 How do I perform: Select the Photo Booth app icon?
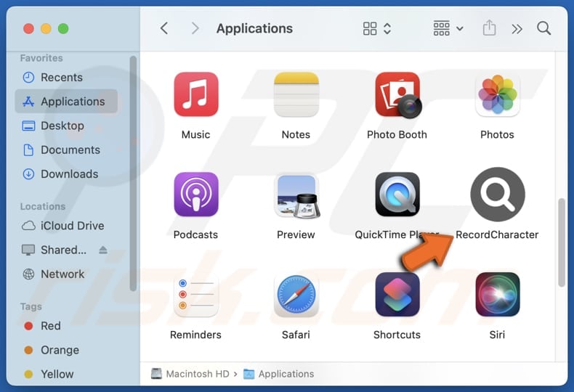[x=397, y=95]
